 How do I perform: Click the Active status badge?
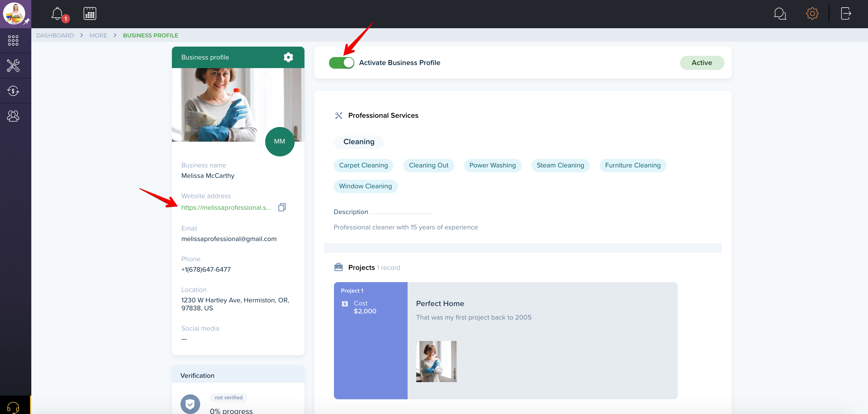point(702,63)
